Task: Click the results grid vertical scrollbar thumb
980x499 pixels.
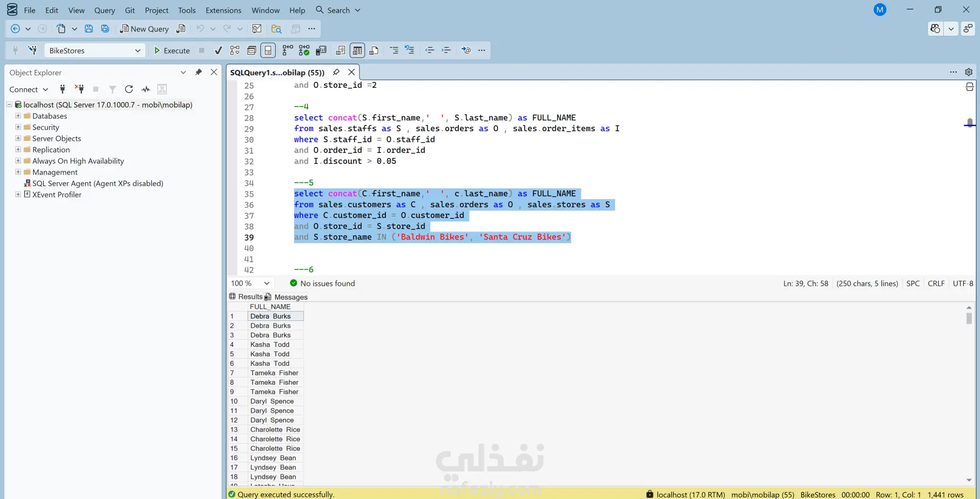Action: tap(969, 318)
